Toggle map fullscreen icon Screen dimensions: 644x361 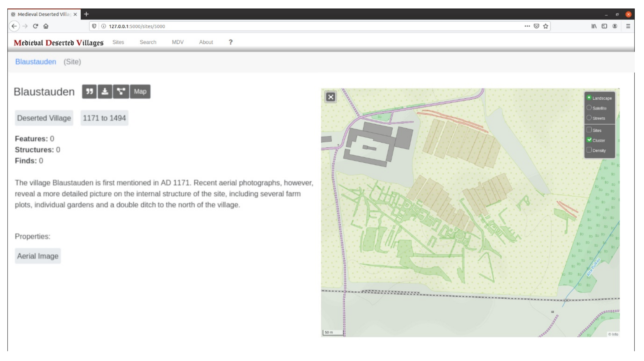331,97
